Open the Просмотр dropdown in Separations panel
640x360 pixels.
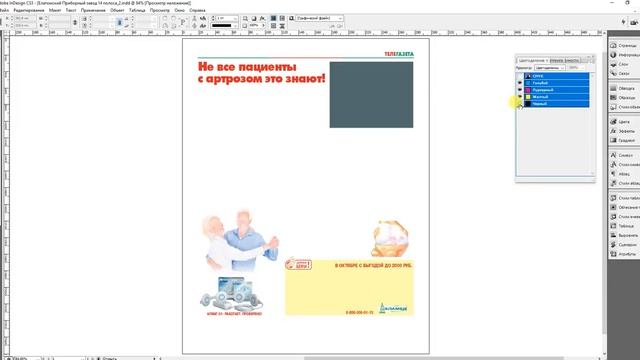[550, 68]
